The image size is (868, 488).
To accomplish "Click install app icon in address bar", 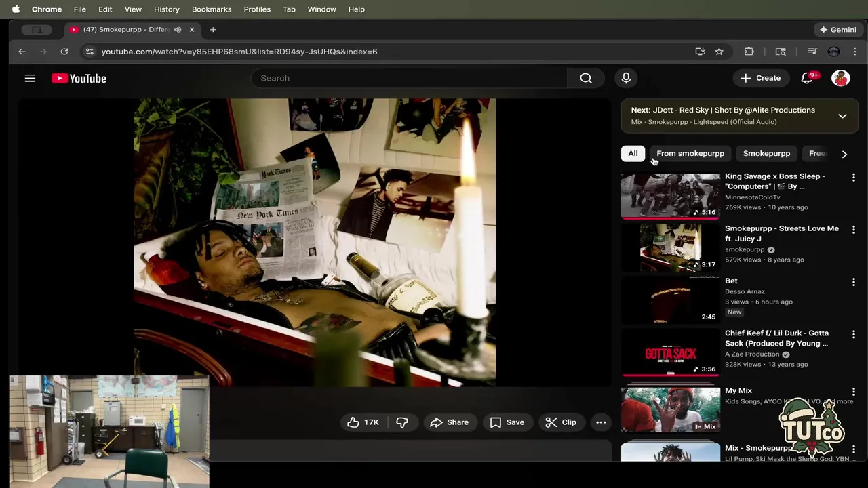I will 700,52.
